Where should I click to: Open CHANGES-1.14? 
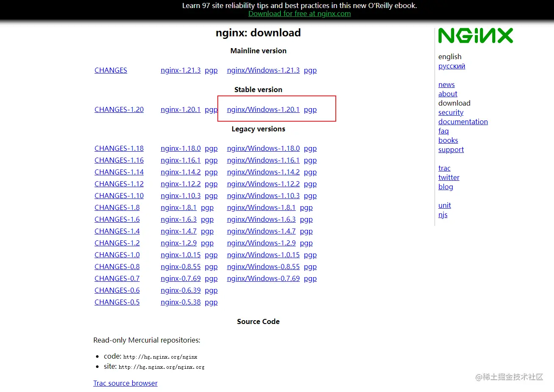(x=119, y=172)
